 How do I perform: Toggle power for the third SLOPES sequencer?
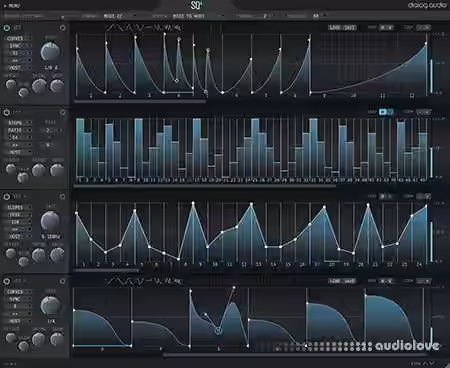point(7,197)
